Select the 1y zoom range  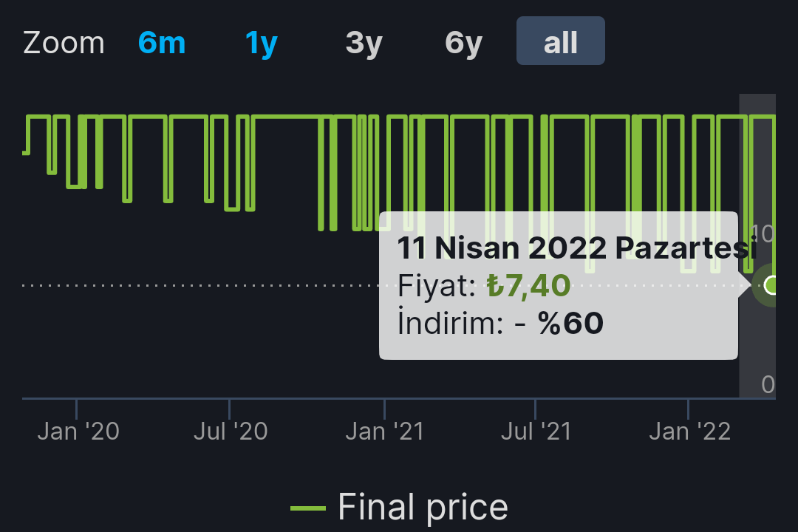click(262, 44)
